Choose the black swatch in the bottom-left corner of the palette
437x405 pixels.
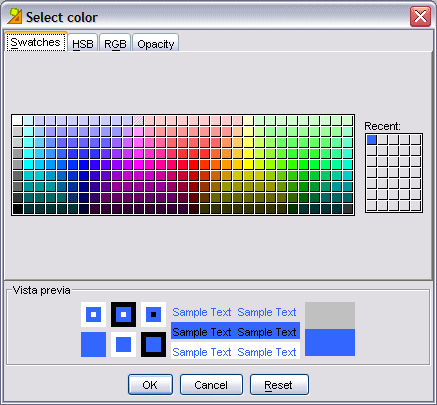17,209
